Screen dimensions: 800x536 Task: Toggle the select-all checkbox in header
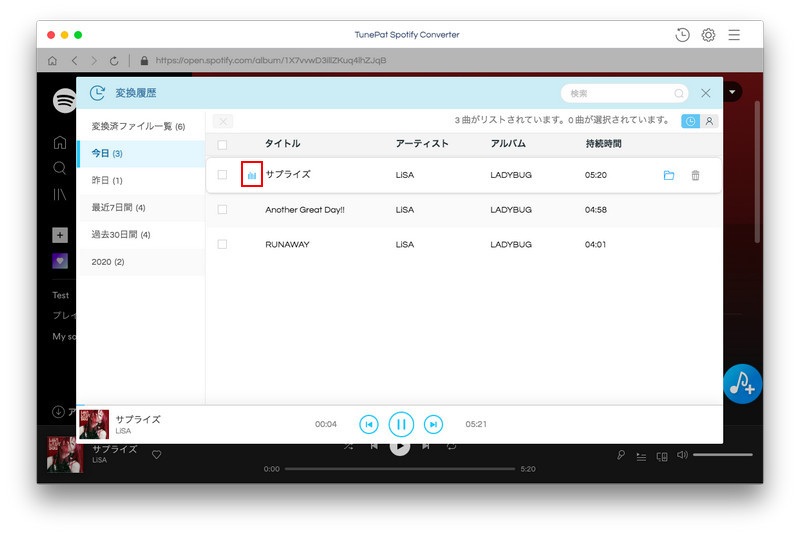[x=222, y=145]
